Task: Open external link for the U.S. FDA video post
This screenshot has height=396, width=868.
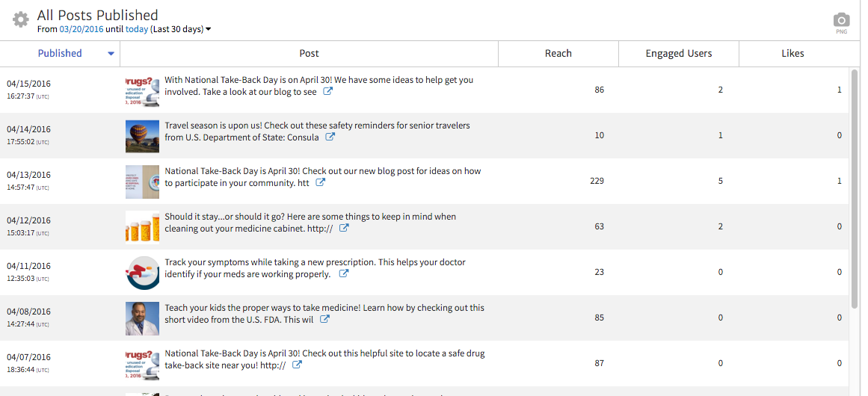Action: click(324, 320)
